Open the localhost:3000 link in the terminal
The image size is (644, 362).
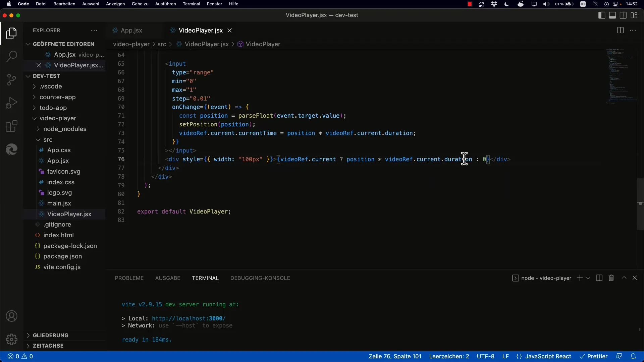(189, 318)
